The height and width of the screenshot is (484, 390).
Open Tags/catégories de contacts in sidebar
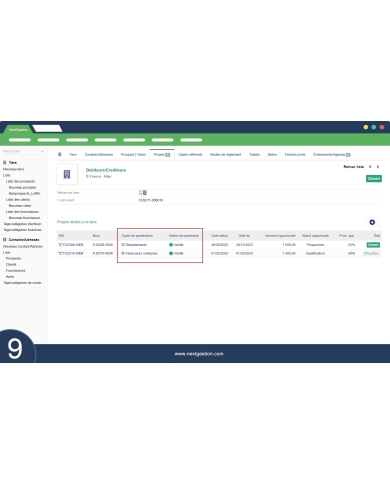23,283
